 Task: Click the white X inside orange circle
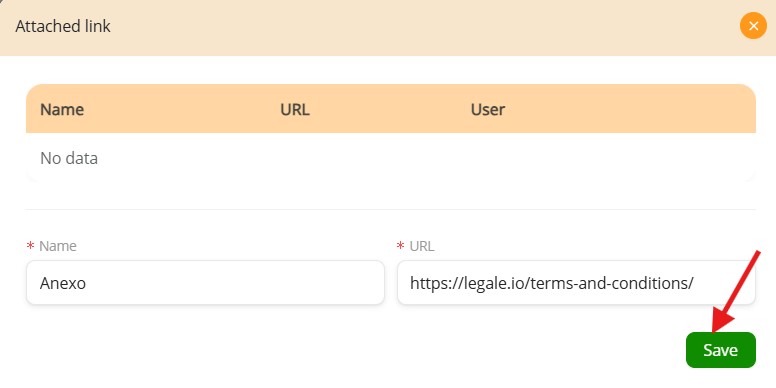(x=753, y=26)
